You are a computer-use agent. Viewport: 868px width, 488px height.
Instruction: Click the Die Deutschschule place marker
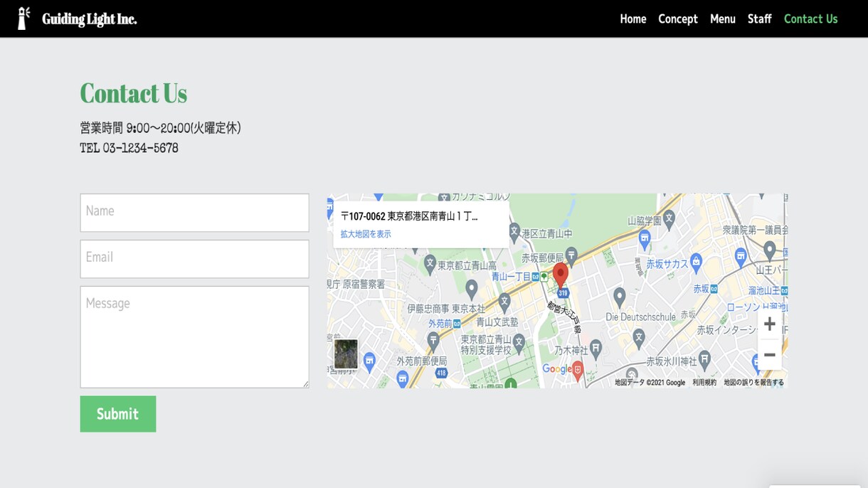[x=620, y=296]
